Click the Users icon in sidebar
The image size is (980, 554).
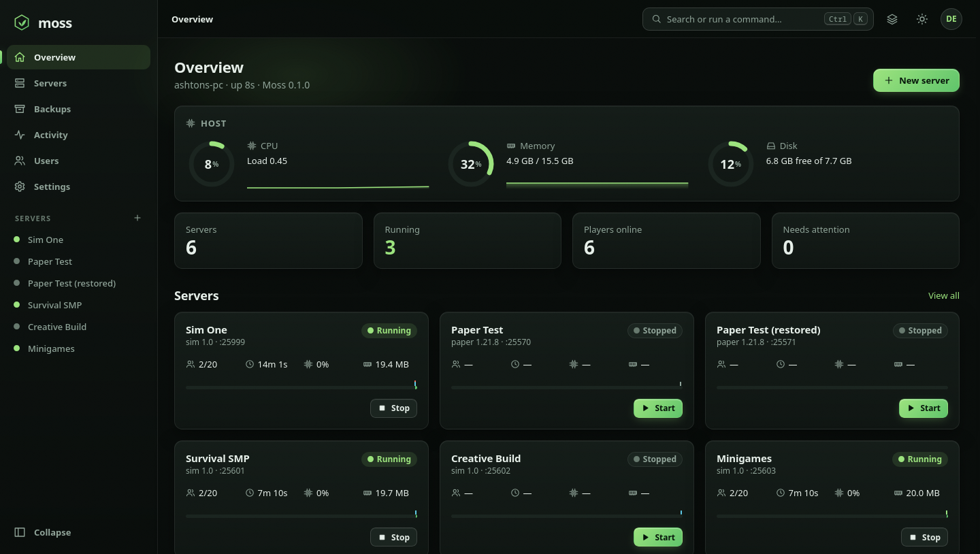(20, 161)
